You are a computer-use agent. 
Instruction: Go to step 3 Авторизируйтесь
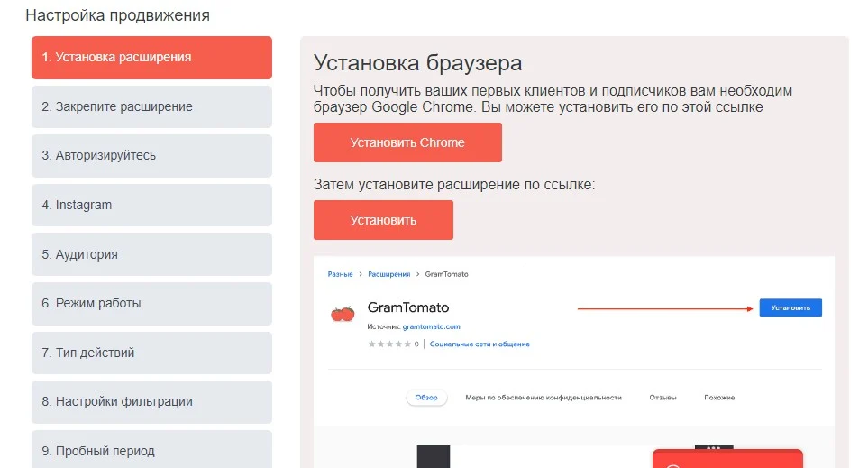151,156
